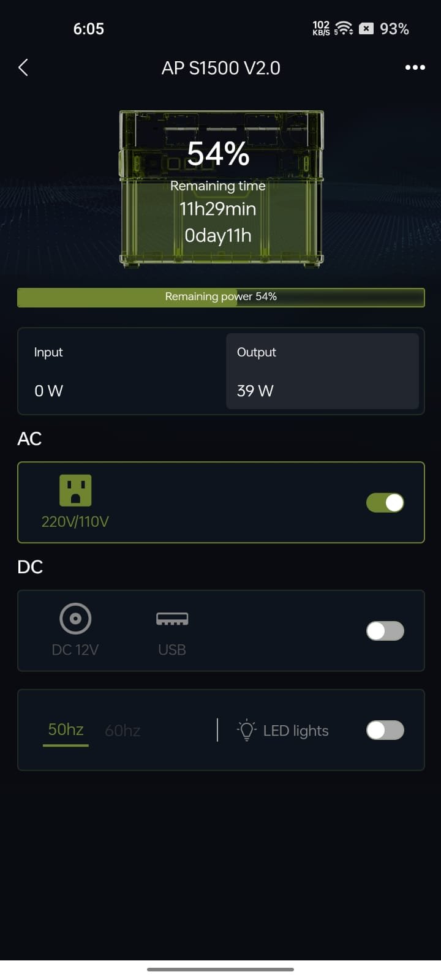Click the Remaining power 54% progress bar
This screenshot has height=980, width=441.
221,297
